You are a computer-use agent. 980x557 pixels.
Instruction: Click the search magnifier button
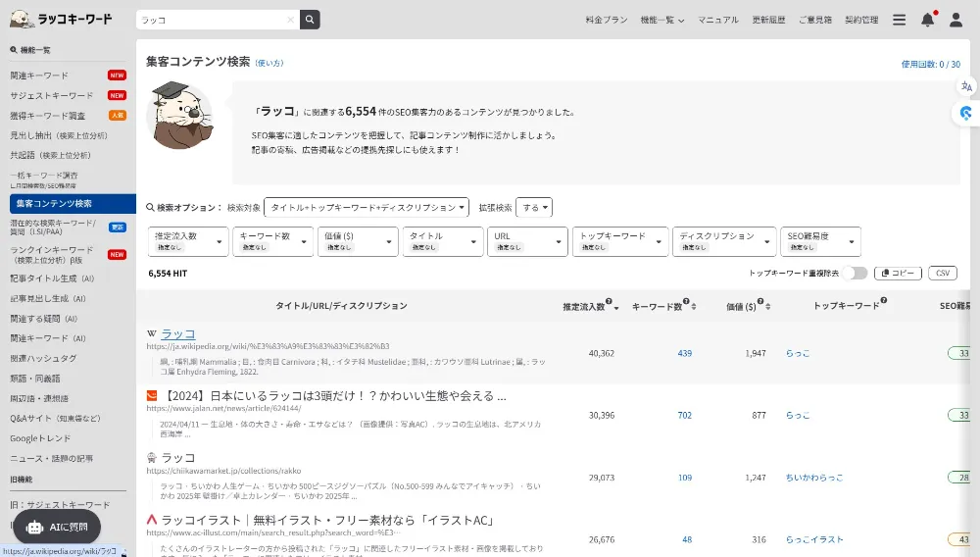tap(310, 20)
